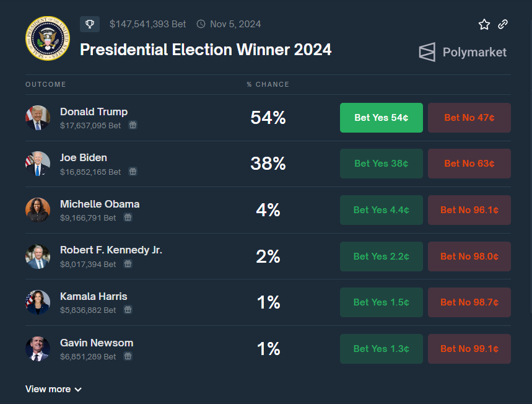
Task: Click the gift icon for Kamala Harris
Action: coord(128,310)
